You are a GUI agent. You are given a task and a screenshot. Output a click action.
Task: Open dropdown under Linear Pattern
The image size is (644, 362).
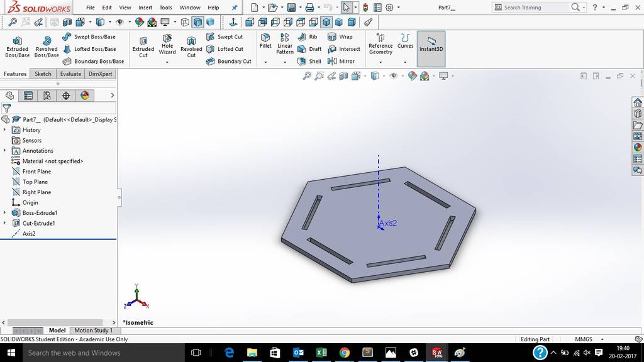[x=285, y=62]
